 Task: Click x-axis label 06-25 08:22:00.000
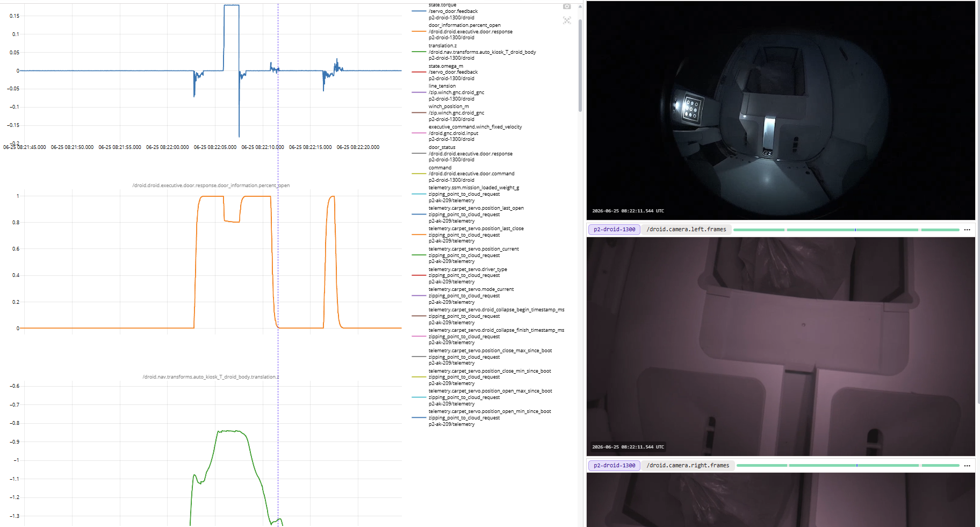[168, 147]
